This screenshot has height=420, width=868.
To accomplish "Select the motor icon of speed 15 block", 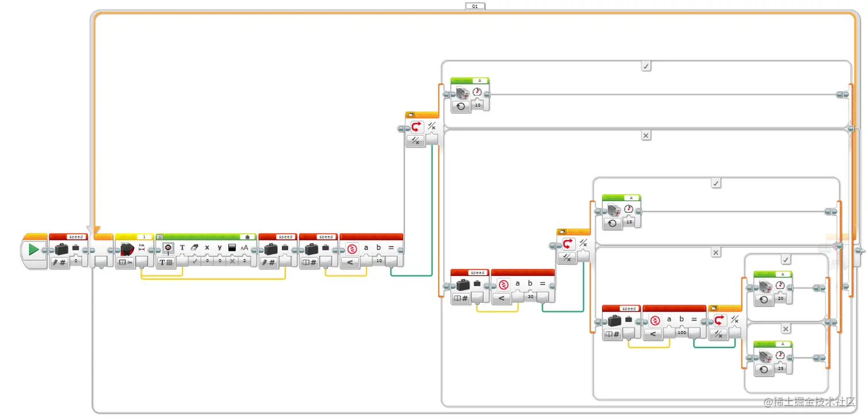I will click(x=614, y=209).
